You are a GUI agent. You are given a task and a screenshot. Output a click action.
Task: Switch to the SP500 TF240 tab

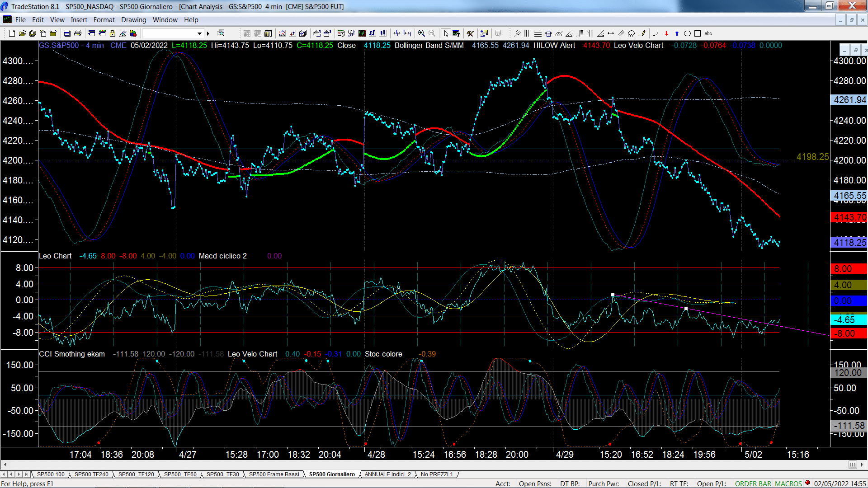91,474
